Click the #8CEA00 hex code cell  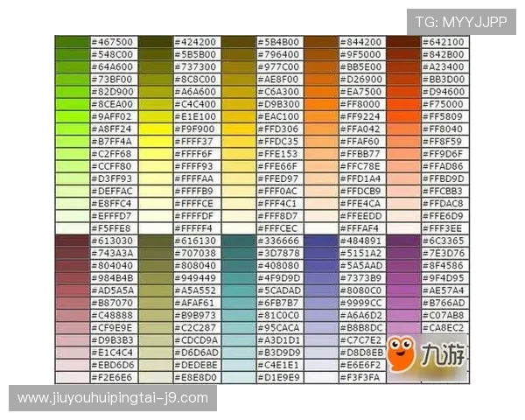(114, 103)
